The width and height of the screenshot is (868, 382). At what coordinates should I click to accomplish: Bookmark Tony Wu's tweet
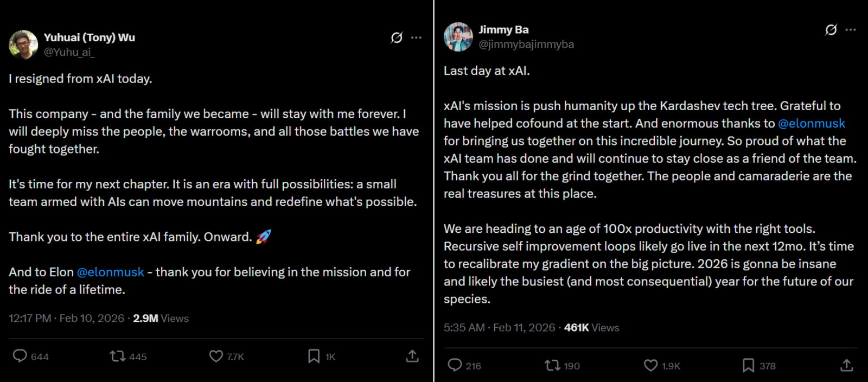314,356
